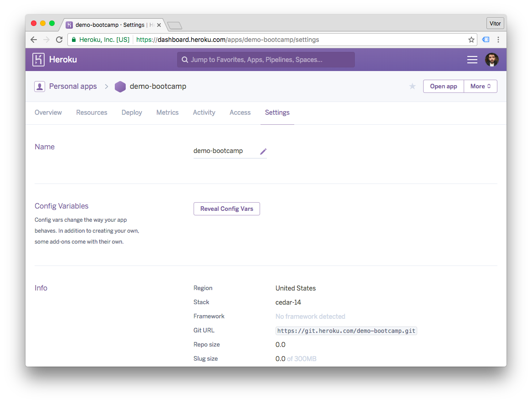The image size is (532, 403).
Task: Switch to the Resources tab
Action: click(x=92, y=112)
